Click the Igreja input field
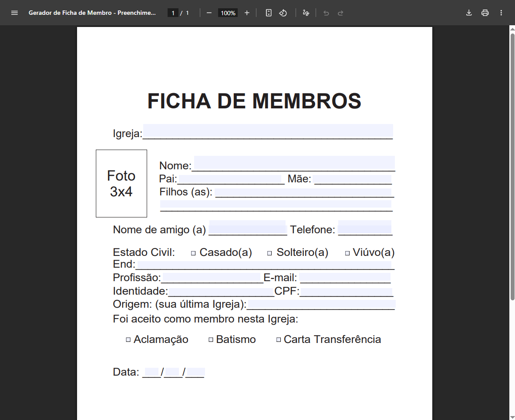Image resolution: width=515 pixels, height=420 pixels. tap(268, 131)
